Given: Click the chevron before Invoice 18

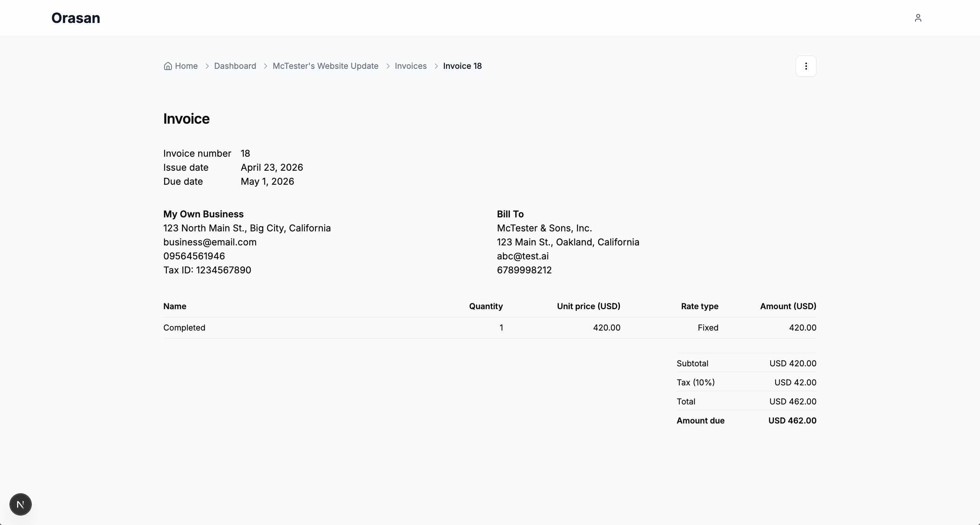Looking at the screenshot, I should click(436, 66).
